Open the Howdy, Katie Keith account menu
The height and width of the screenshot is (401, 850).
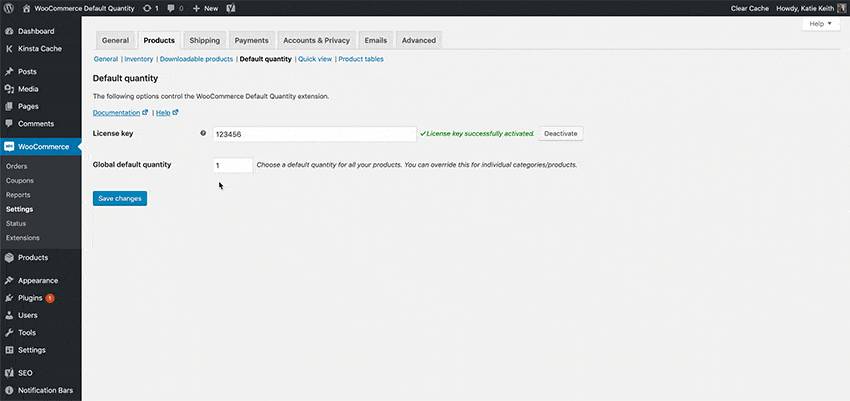811,8
